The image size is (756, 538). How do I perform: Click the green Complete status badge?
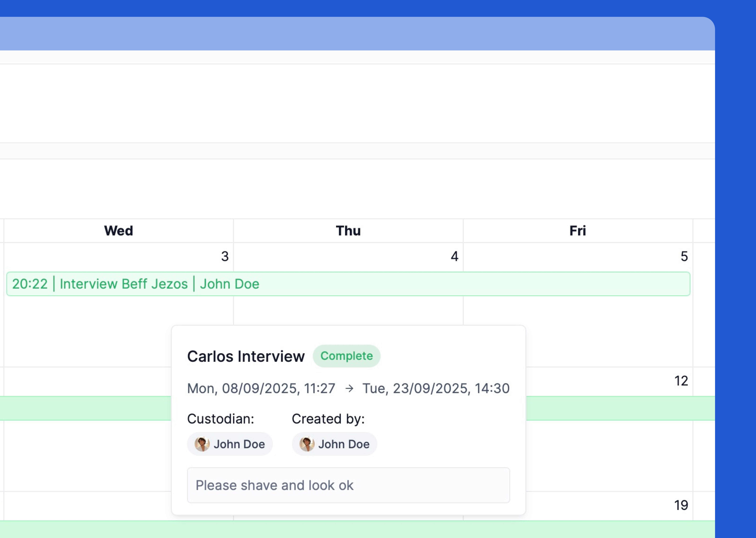pyautogui.click(x=346, y=356)
